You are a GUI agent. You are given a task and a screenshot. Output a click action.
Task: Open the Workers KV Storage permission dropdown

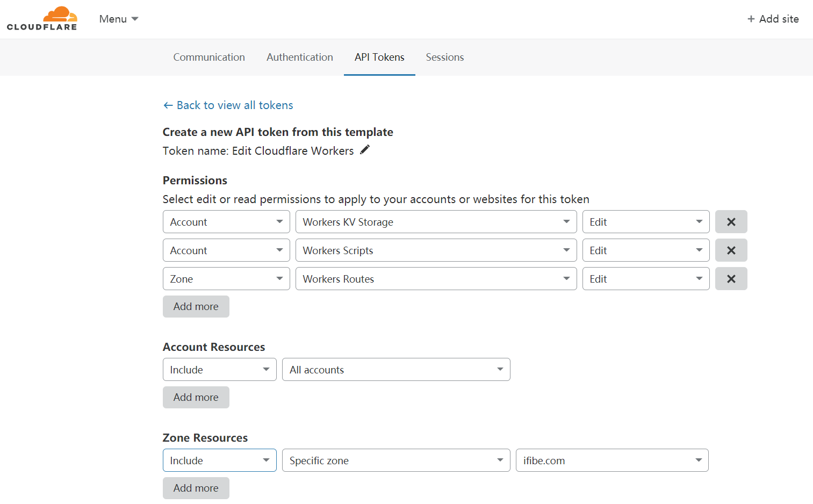436,222
